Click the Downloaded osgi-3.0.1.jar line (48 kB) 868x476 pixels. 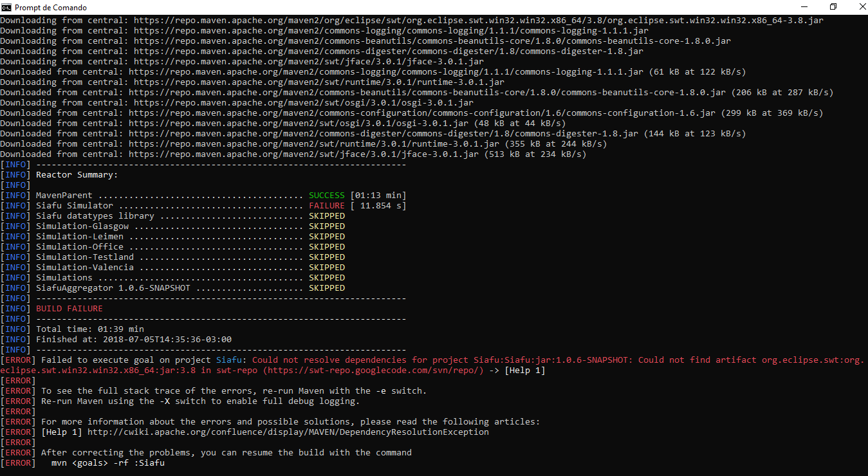[283, 124]
